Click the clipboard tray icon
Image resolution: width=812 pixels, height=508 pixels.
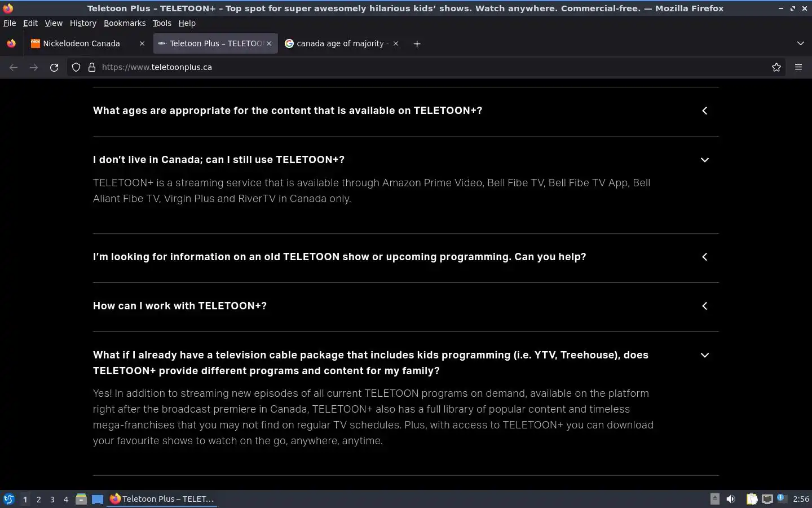(752, 499)
